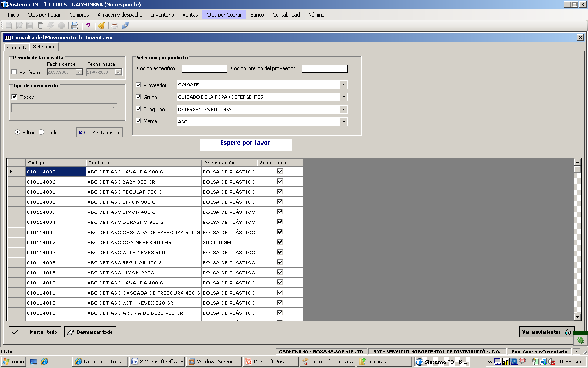Open the Grupo CUIDADO DE LA ROPA dropdown
588x368 pixels.
coord(344,97)
